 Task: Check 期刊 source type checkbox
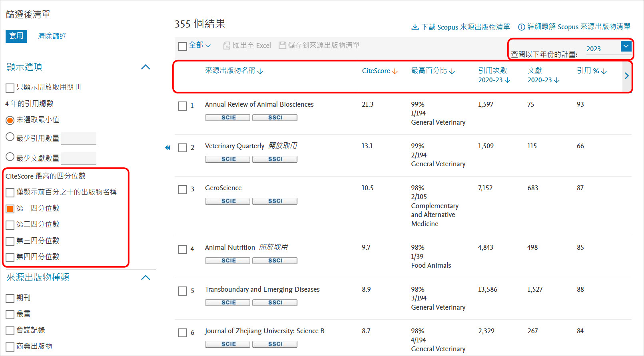[10, 298]
